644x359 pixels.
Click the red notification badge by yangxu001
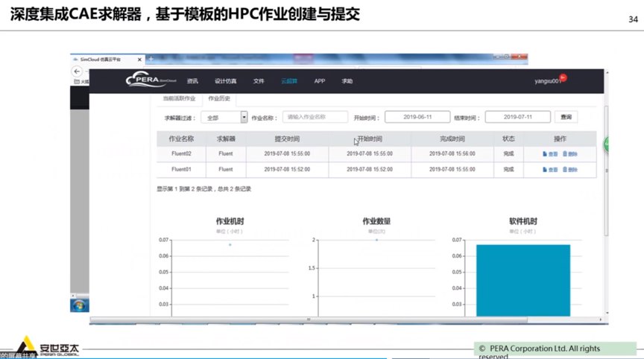pyautogui.click(x=563, y=77)
